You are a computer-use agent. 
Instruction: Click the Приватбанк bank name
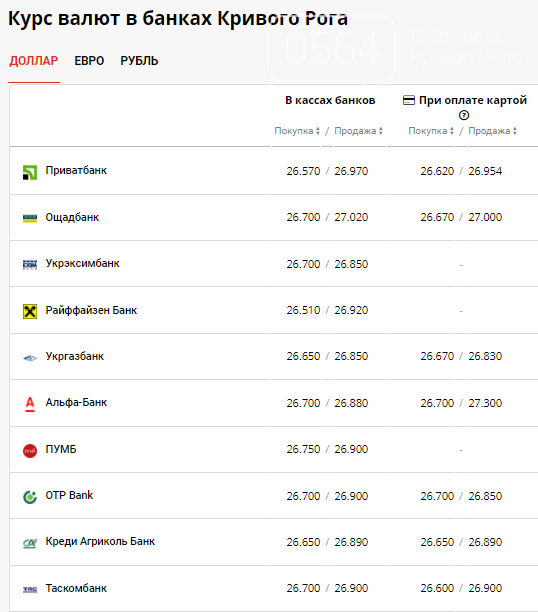coord(76,171)
